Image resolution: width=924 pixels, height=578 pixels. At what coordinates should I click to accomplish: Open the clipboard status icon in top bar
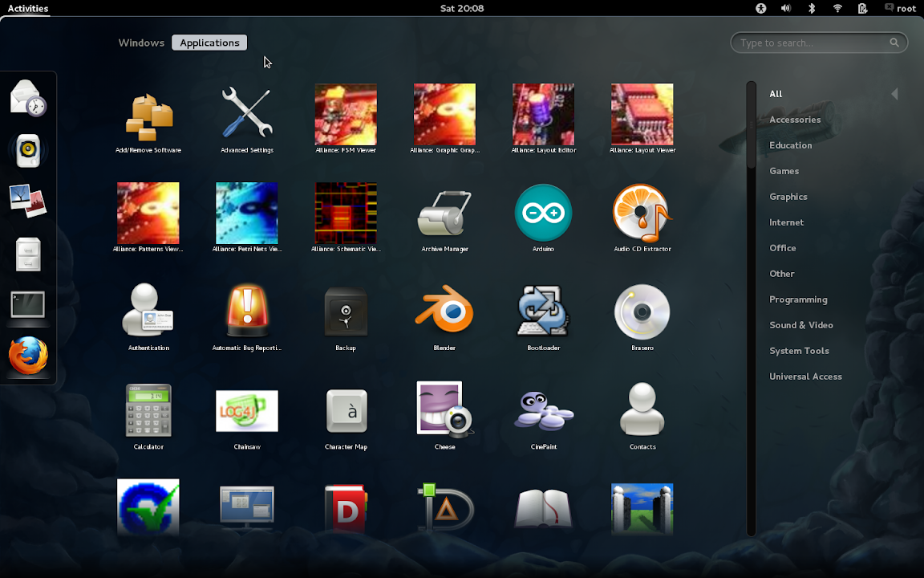click(x=863, y=8)
